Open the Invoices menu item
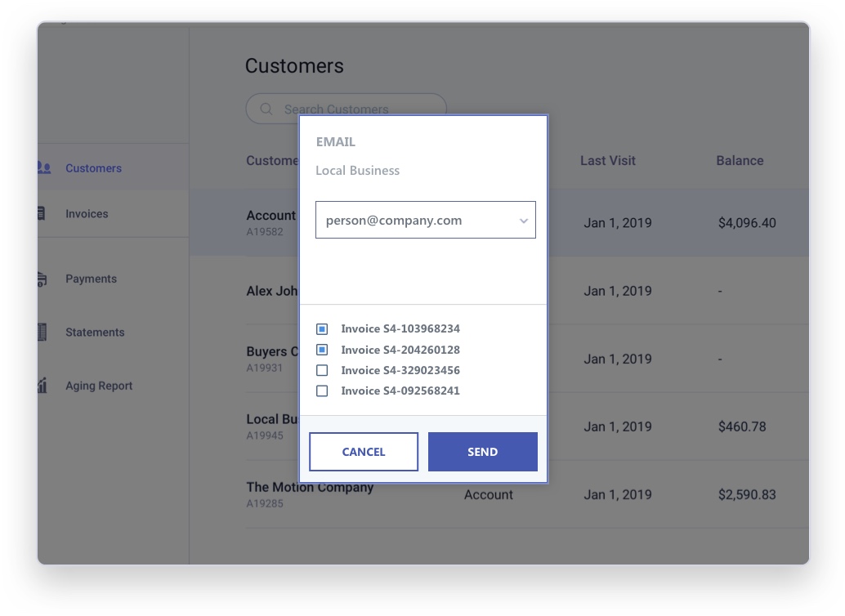 coord(87,214)
